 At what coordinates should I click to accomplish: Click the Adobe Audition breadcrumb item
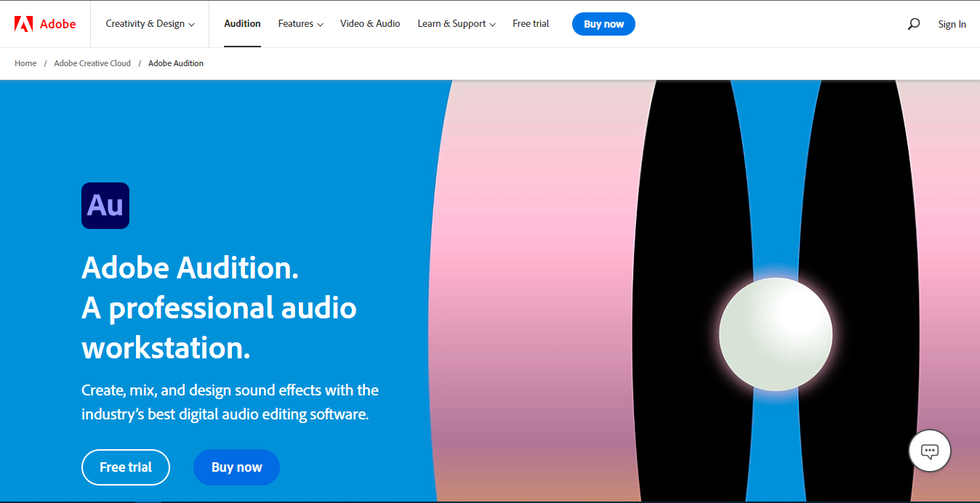[176, 63]
